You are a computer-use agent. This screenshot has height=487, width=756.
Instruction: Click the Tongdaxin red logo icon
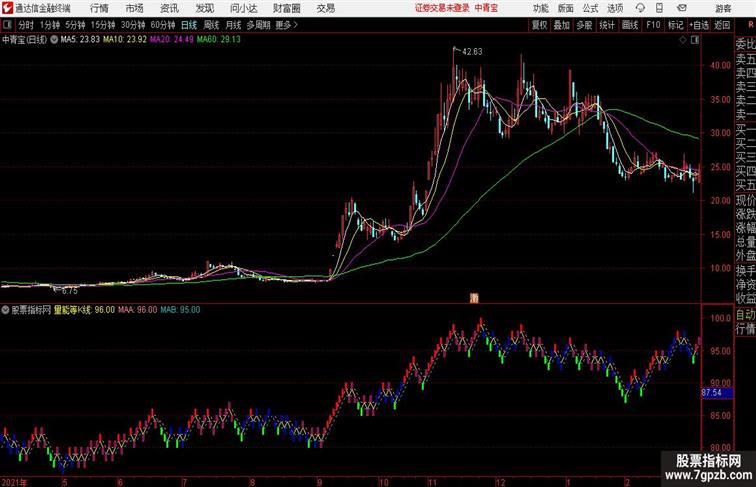[x=7, y=8]
